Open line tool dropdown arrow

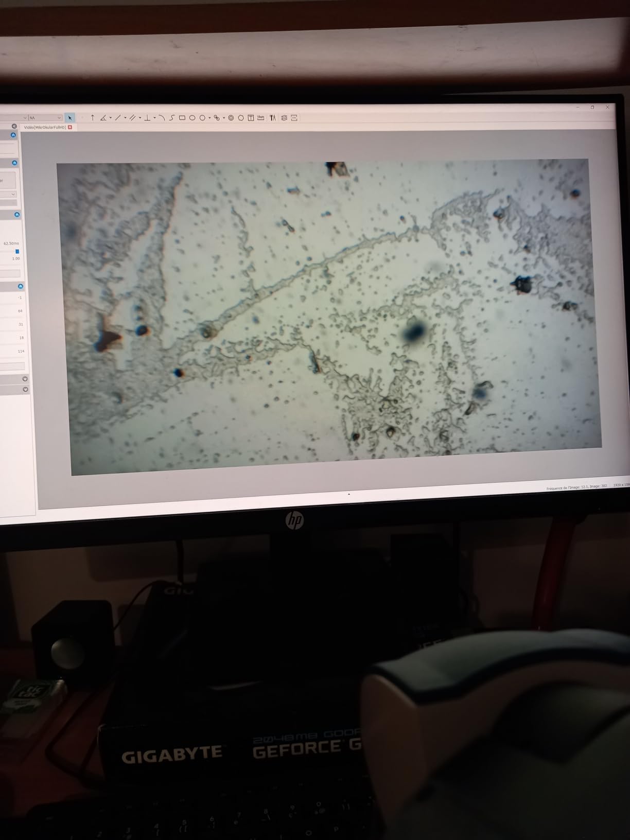click(x=125, y=118)
